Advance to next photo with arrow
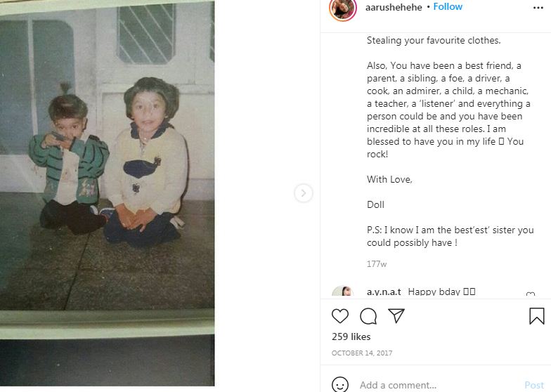The width and height of the screenshot is (551, 392). click(x=304, y=192)
